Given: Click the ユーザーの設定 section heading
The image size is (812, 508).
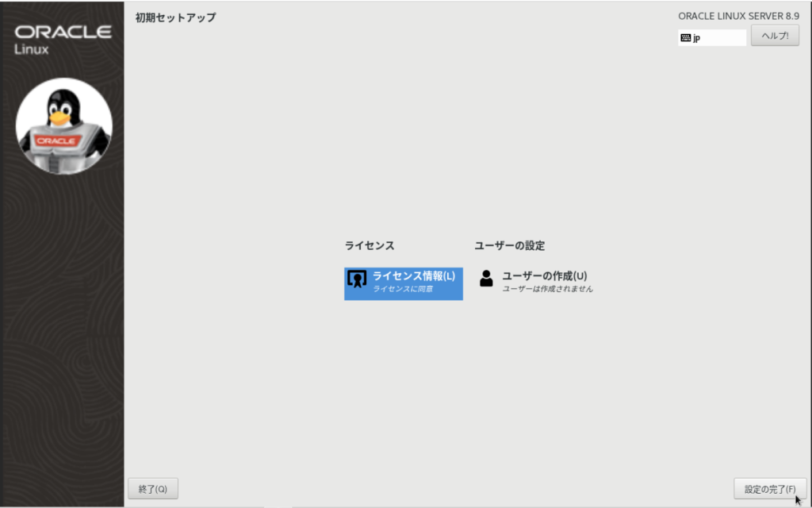Looking at the screenshot, I should pyautogui.click(x=509, y=245).
